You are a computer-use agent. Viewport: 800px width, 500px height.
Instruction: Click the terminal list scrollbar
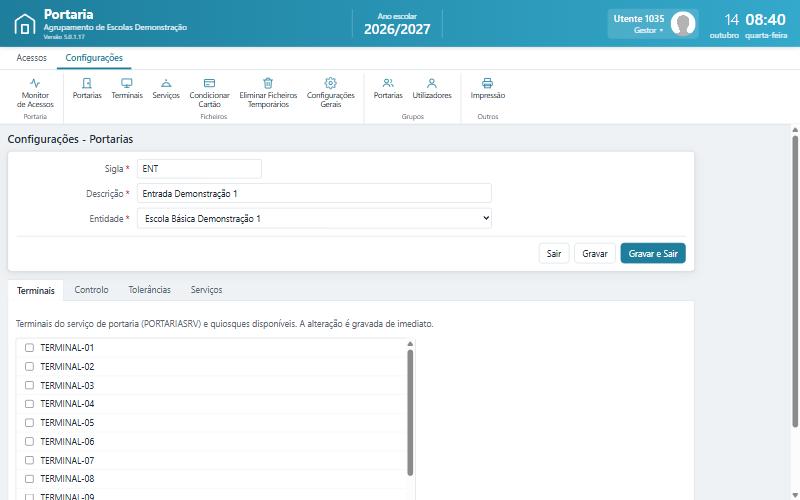click(x=410, y=412)
